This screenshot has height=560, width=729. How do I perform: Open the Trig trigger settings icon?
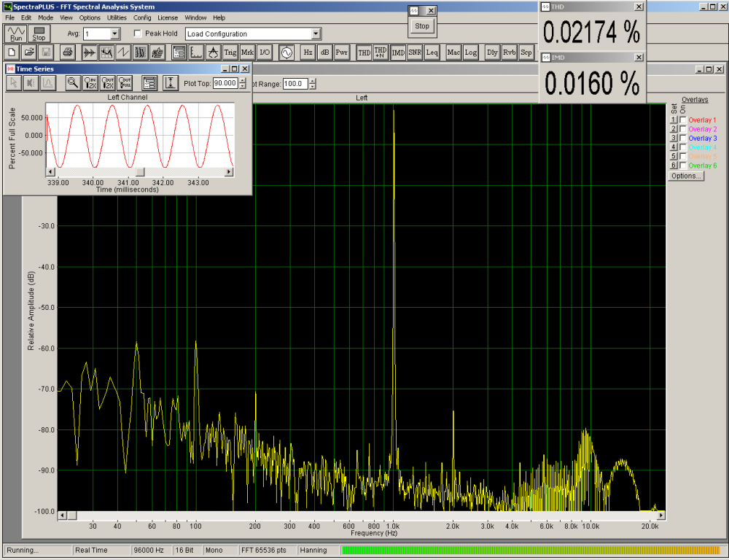230,52
